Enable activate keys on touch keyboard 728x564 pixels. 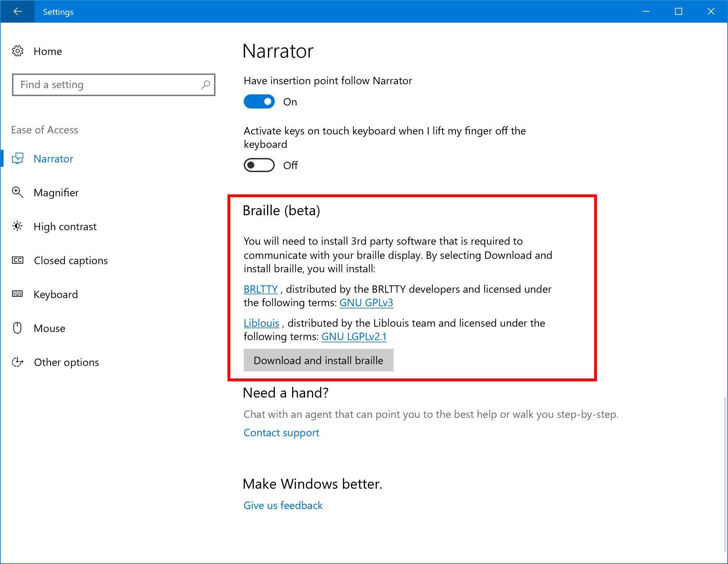pos(259,165)
